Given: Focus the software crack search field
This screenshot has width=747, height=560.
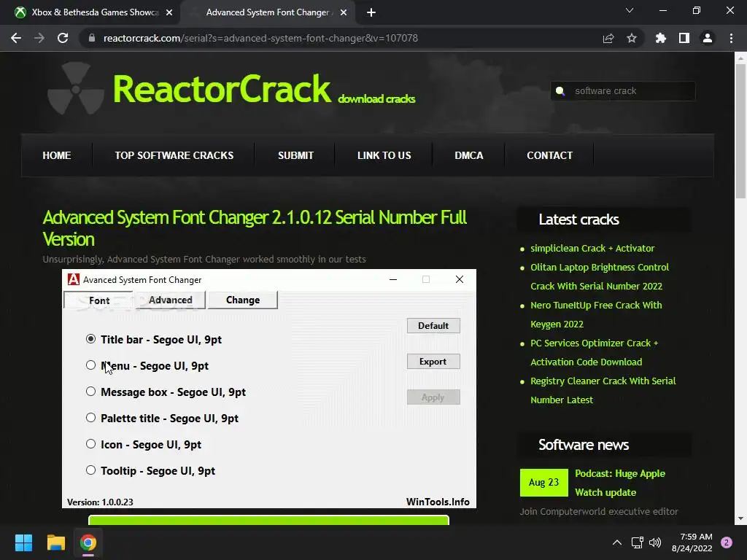Looking at the screenshot, I should point(623,90).
